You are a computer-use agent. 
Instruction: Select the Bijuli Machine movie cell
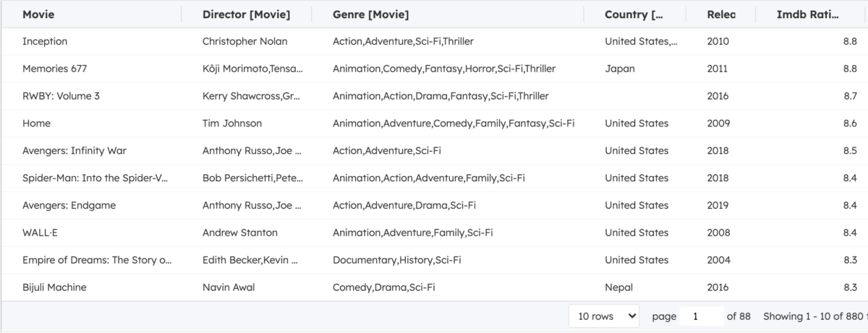click(54, 287)
